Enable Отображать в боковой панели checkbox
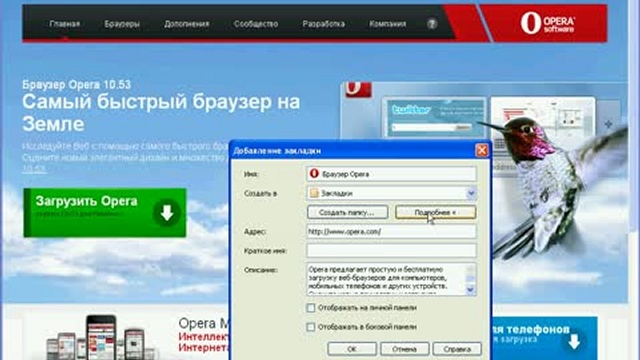The image size is (640, 360). pos(311,327)
